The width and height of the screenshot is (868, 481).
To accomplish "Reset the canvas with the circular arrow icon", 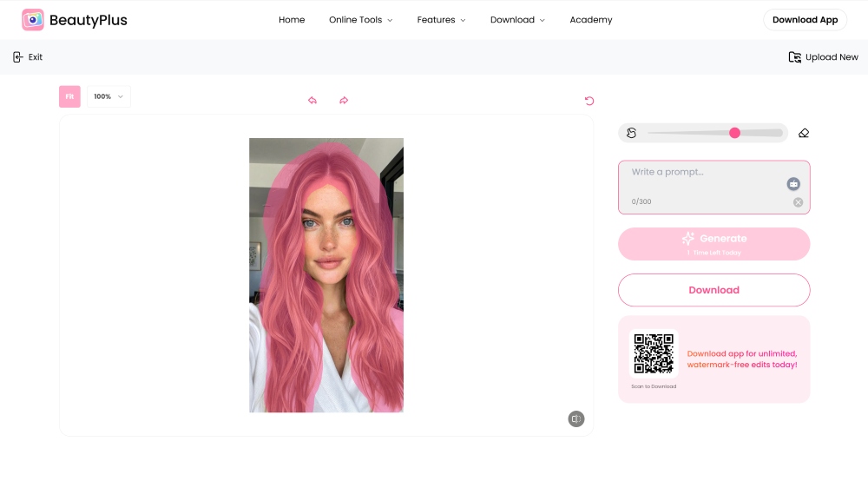I will (x=589, y=101).
